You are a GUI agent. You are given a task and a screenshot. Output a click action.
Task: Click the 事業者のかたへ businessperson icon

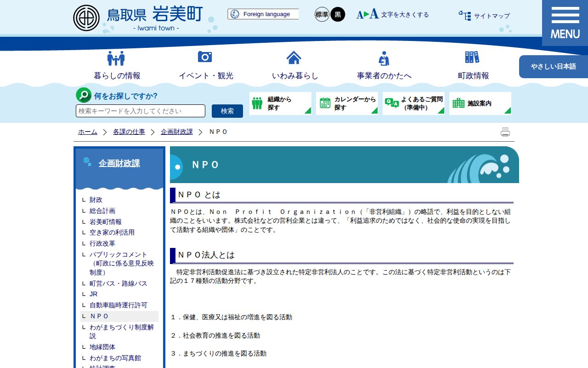[x=384, y=58]
